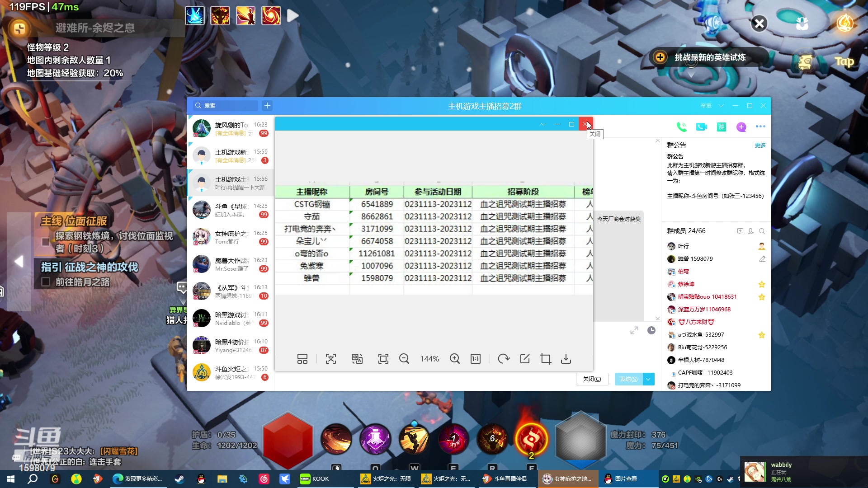This screenshot has height=488, width=868.
Task: Click the fiery skill icon numbered 2
Action: (532, 439)
